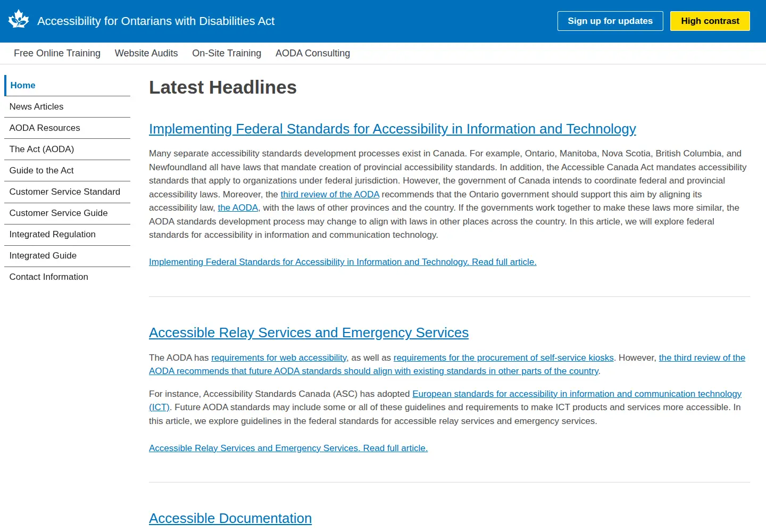Follow 'procurement of self-service kiosks' requirements link
Image resolution: width=766 pixels, height=532 pixels.
tap(503, 358)
